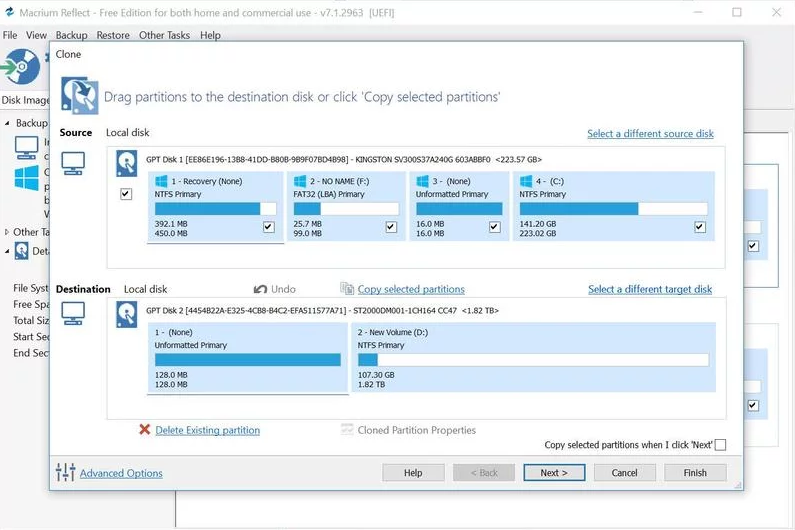Click Select a different source disk
Screen dimensions: 795x530
click(x=651, y=133)
